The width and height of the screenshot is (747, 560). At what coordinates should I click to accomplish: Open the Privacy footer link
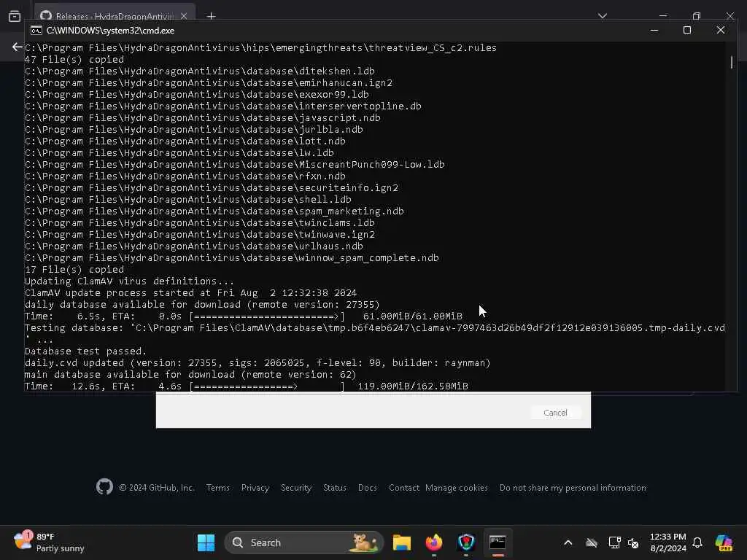click(x=255, y=488)
